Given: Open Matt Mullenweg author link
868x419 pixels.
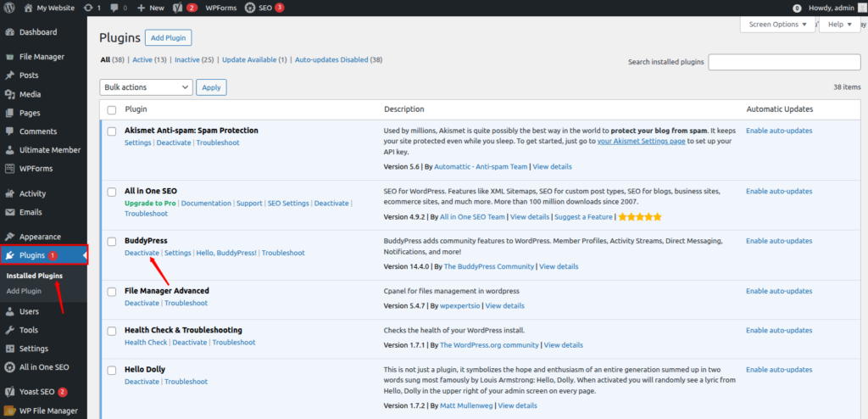Looking at the screenshot, I should (467, 405).
